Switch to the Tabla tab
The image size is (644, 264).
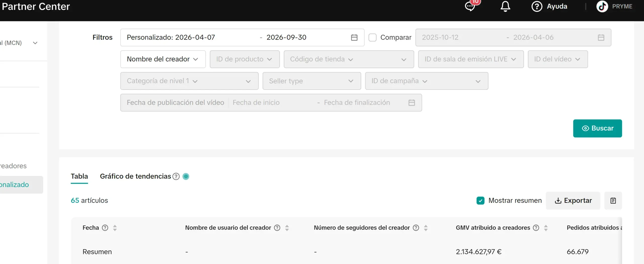tap(79, 176)
